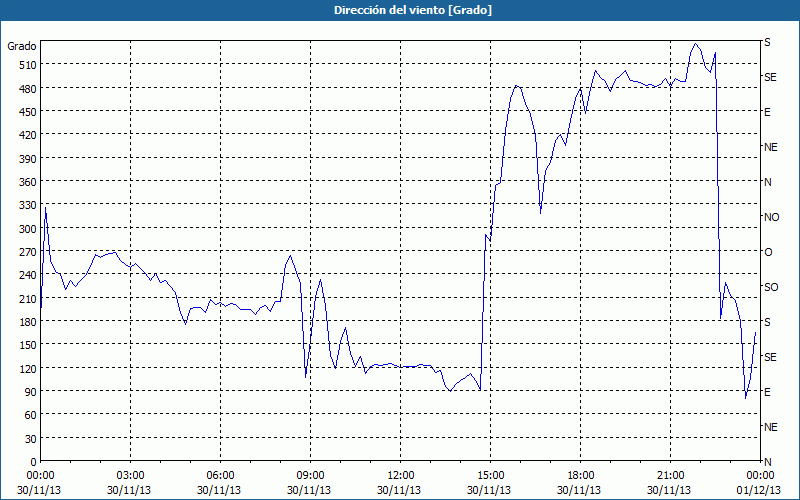Select the 450 value on left axis
Viewport: 800px width, 500px height.
coord(28,112)
